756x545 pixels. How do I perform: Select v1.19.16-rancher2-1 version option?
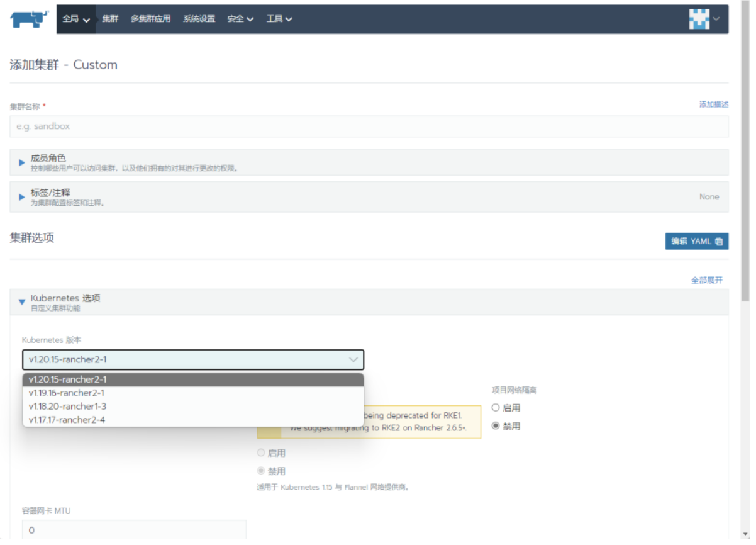pyautogui.click(x=67, y=393)
